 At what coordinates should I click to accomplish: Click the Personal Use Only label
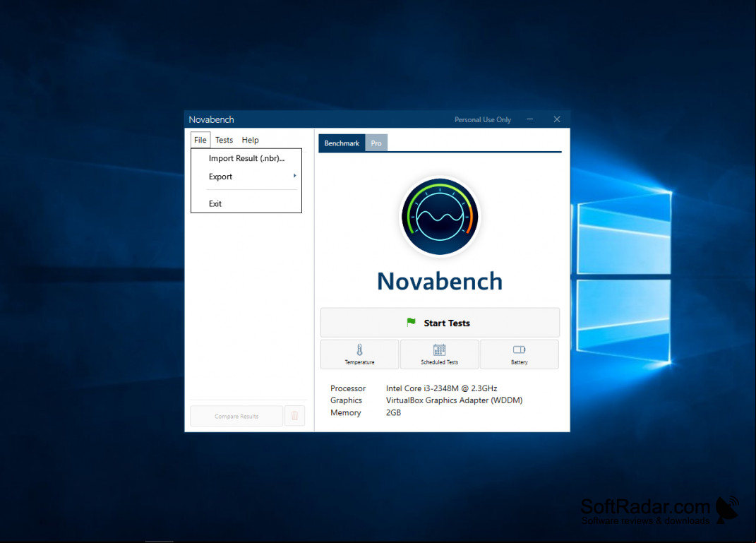[x=483, y=119]
